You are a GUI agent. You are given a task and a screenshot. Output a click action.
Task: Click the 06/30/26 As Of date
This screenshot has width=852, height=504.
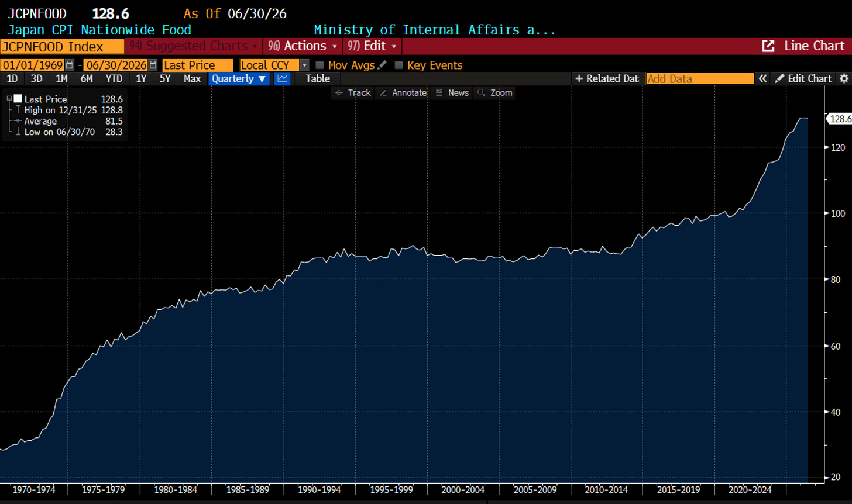(257, 13)
